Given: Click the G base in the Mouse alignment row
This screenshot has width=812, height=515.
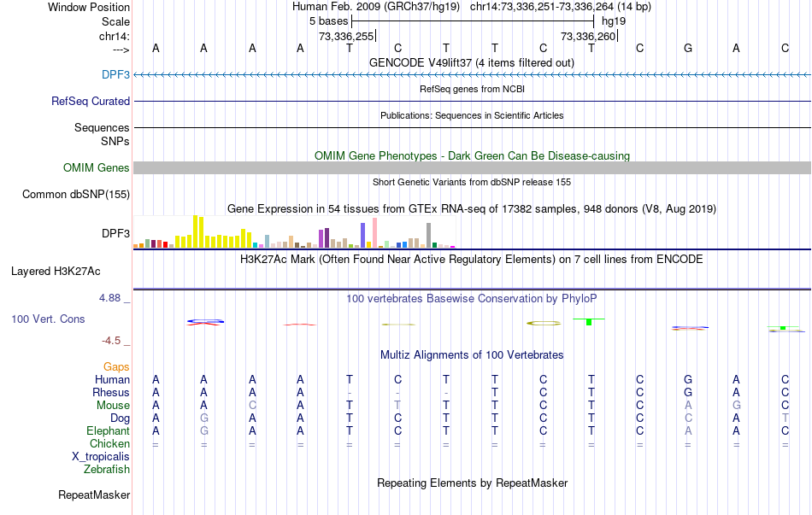Looking at the screenshot, I should click(x=737, y=406).
